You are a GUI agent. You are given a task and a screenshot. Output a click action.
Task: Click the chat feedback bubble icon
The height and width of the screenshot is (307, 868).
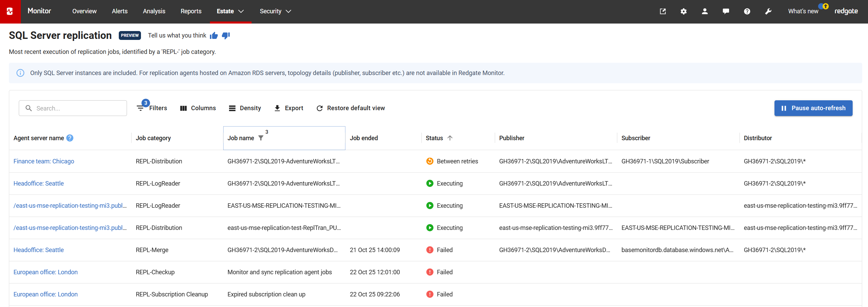tap(726, 11)
